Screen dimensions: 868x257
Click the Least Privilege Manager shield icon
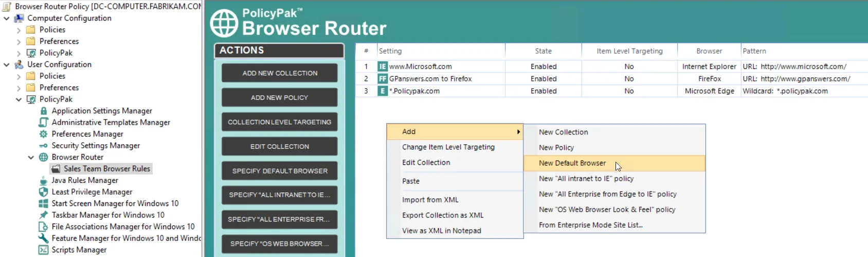[x=44, y=192]
